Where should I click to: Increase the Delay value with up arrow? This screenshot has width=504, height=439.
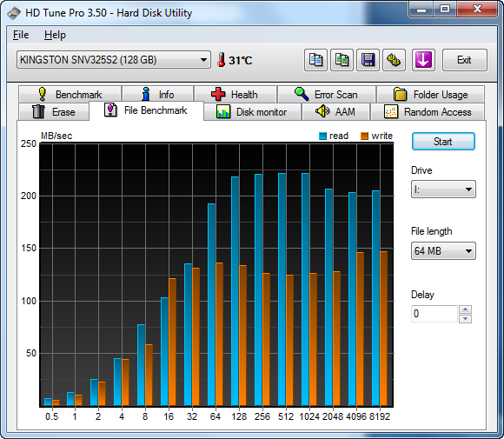tap(465, 309)
